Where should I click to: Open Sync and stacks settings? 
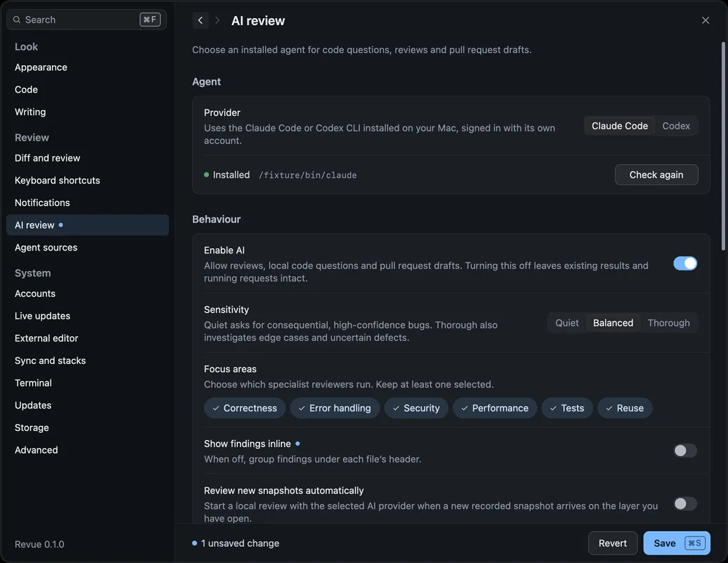coord(87,360)
